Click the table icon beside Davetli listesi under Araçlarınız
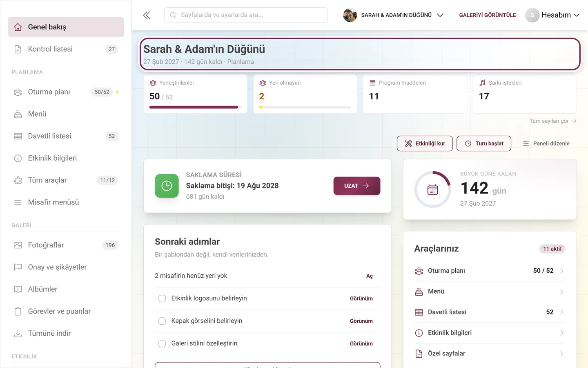Screen dimensions: 588x368 pyautogui.click(x=419, y=312)
